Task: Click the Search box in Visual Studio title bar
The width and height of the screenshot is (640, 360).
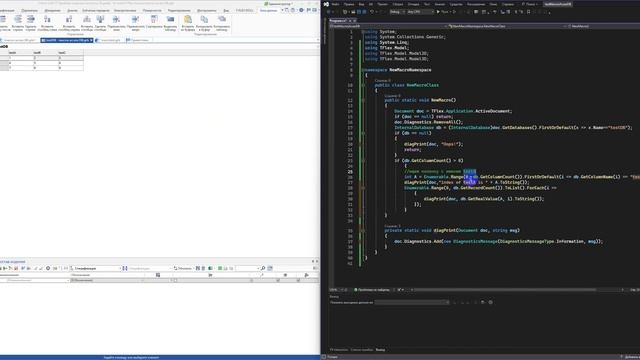Action: click(529, 4)
